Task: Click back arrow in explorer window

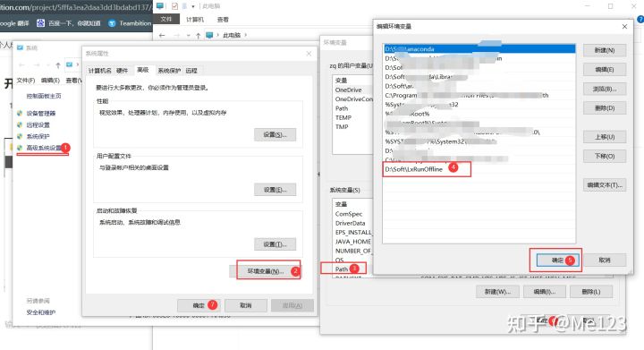Action: [x=162, y=35]
